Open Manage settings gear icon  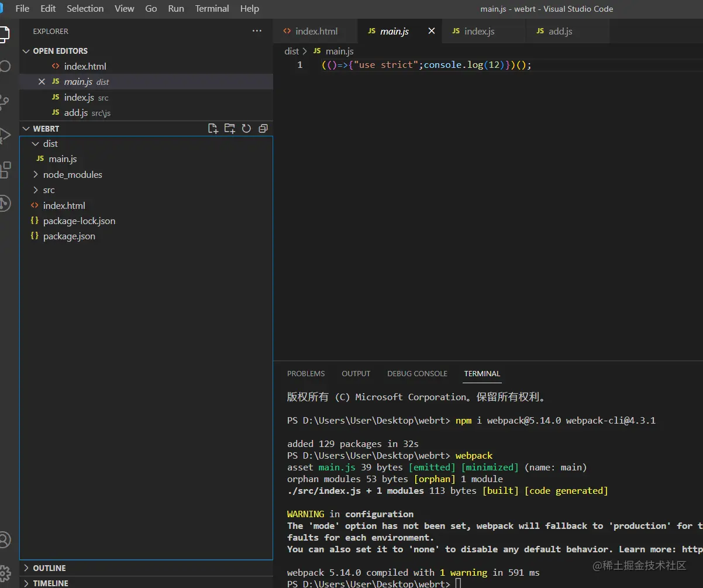point(5,572)
